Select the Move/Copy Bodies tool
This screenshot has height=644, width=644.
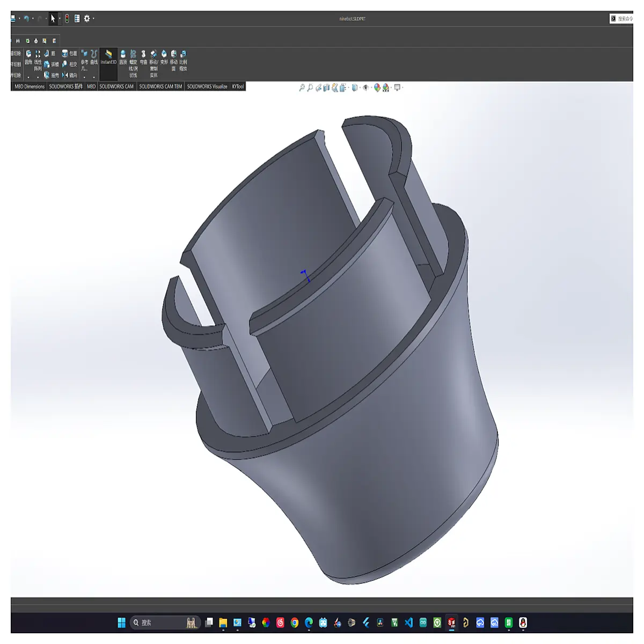point(153,64)
